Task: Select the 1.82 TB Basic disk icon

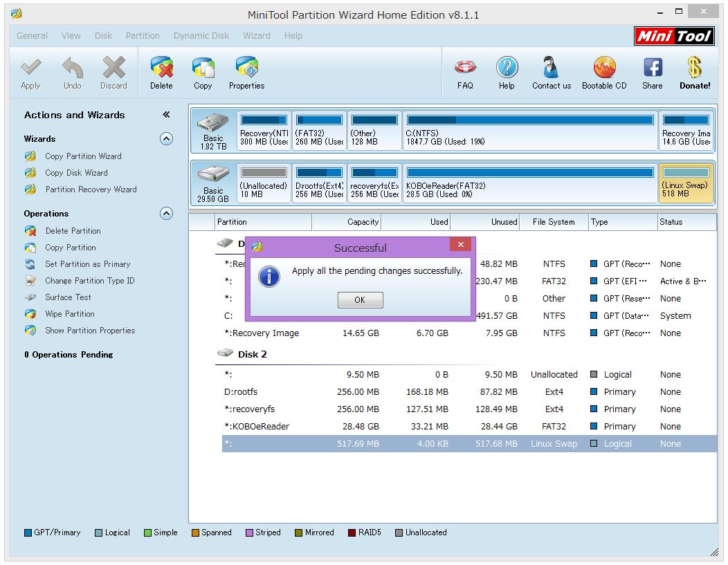Action: point(213,123)
